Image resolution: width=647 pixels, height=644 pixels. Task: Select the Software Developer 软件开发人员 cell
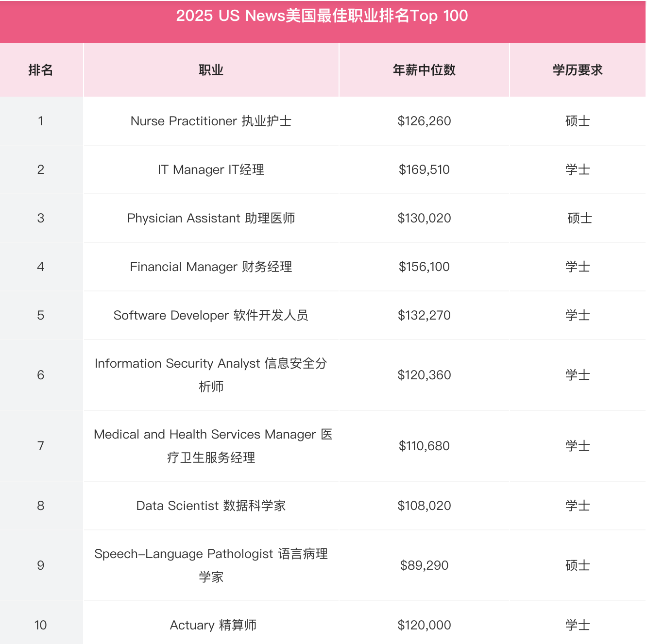[x=211, y=315]
